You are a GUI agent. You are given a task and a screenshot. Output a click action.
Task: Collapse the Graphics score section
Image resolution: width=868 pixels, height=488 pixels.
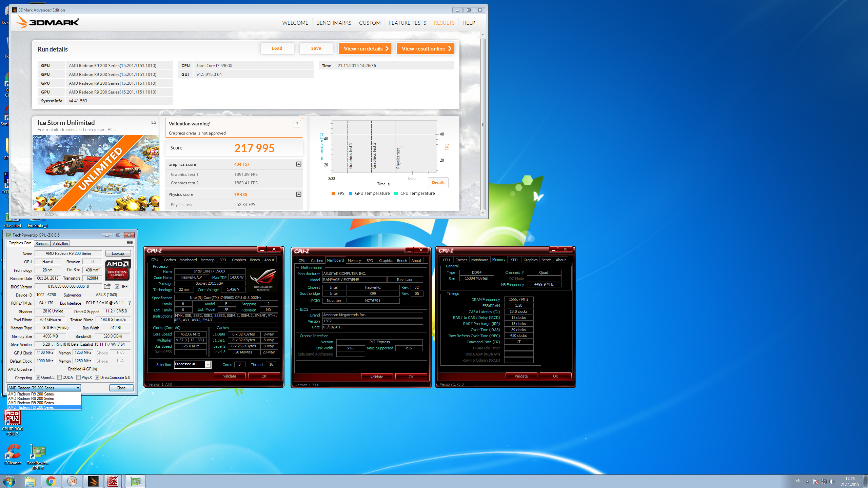[x=298, y=164]
